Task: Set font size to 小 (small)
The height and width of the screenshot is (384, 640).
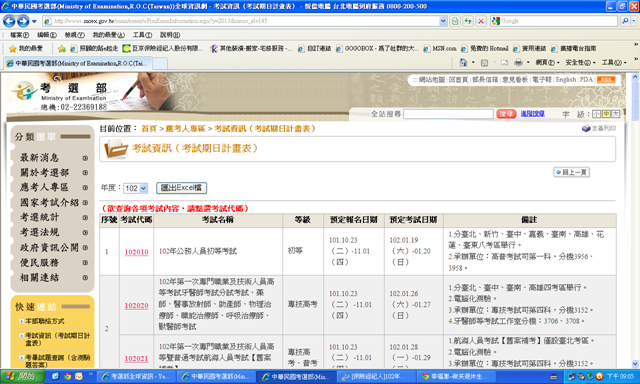Action: pyautogui.click(x=596, y=114)
